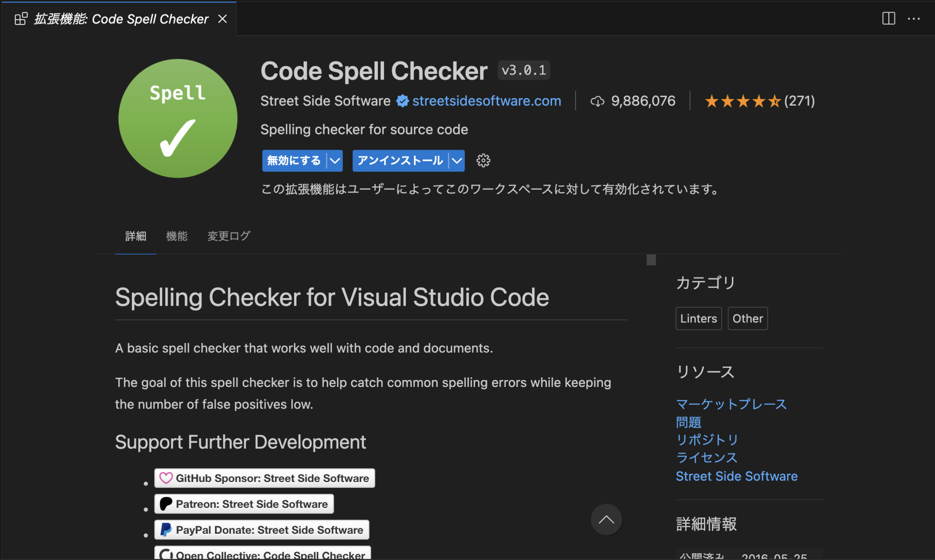Expand the 無効にする dropdown chevron
Screen dimensions: 935x560
(x=335, y=160)
